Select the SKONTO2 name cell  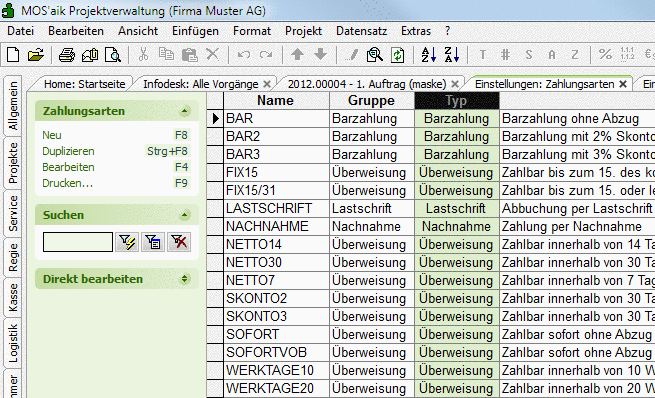click(276, 298)
